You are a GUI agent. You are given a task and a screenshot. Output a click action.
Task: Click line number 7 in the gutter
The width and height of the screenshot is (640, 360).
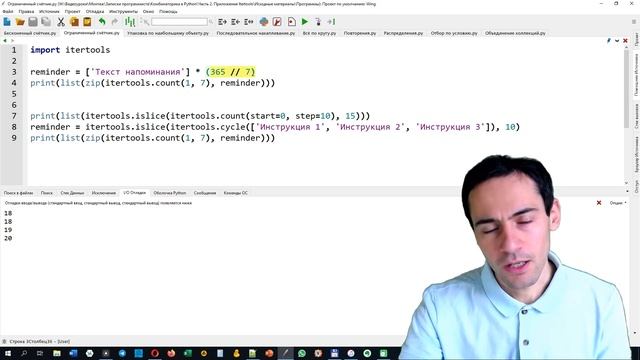tap(14, 116)
